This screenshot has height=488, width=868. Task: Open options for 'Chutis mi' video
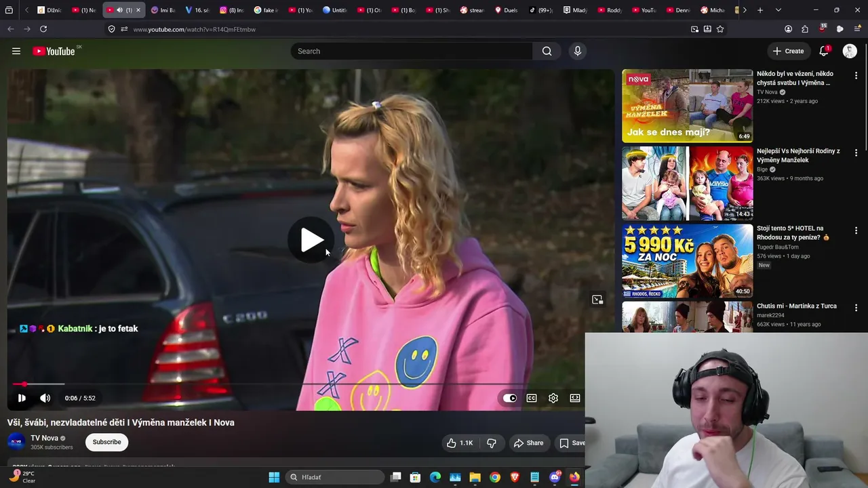pos(856,308)
